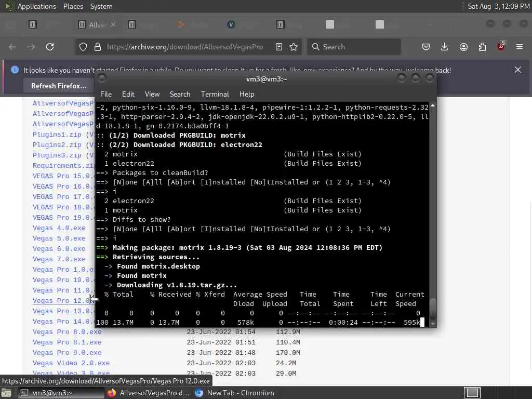Click uBlock Origin icon with badge

click(x=501, y=46)
